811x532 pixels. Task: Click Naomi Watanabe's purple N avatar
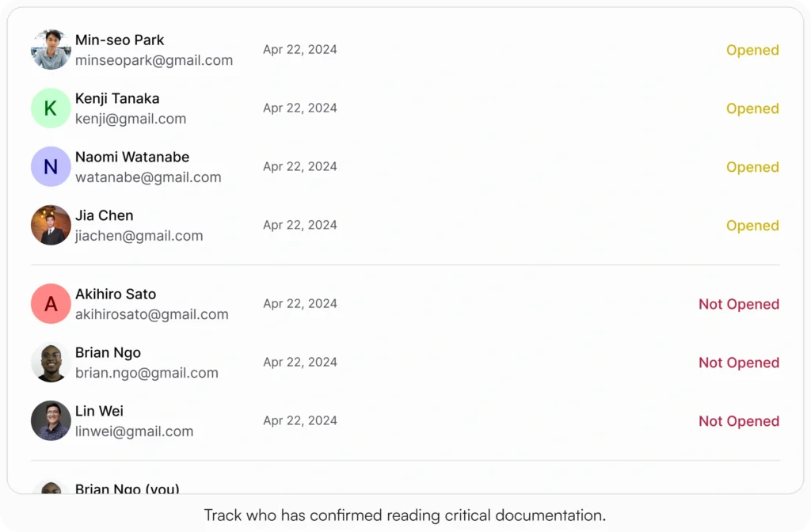click(x=51, y=166)
